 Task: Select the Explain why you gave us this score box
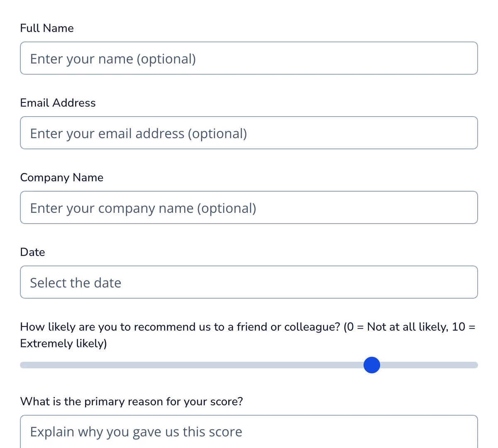(x=249, y=431)
